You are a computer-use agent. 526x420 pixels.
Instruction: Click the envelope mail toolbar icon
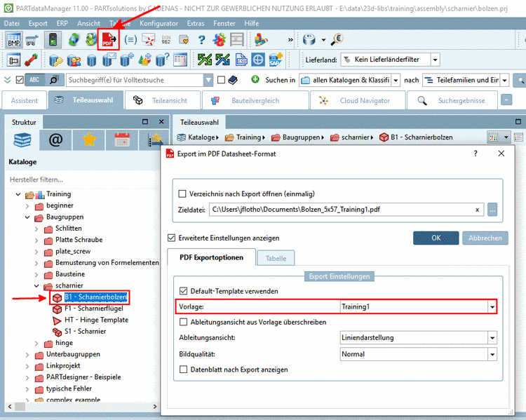tap(148, 40)
